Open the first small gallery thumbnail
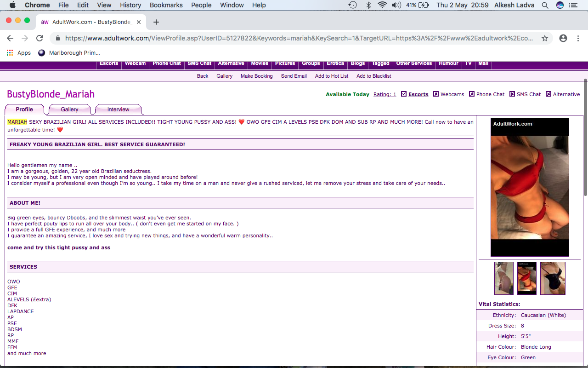588x368 pixels. (504, 278)
